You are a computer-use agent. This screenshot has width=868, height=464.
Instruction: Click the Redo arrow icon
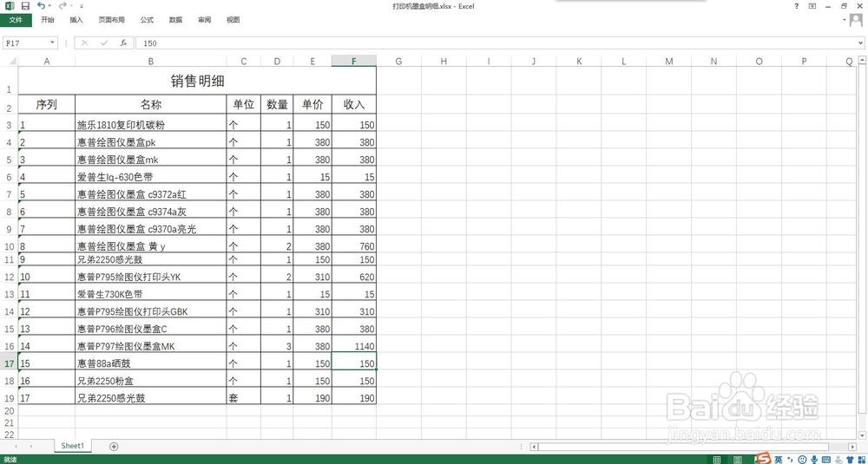62,5
